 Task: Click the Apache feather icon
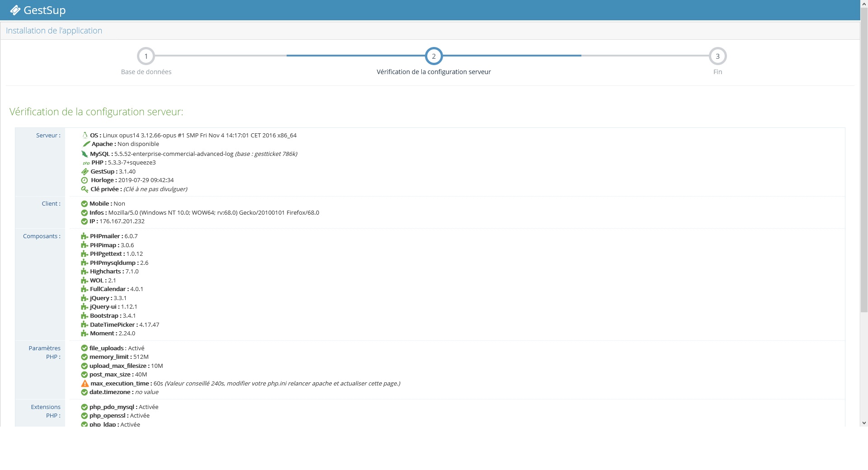pos(86,144)
